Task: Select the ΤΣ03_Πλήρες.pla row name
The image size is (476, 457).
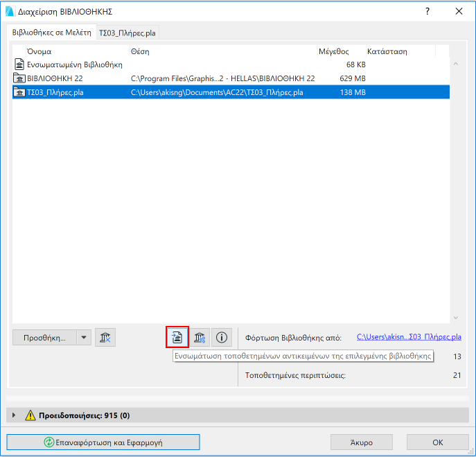Action: click(55, 92)
